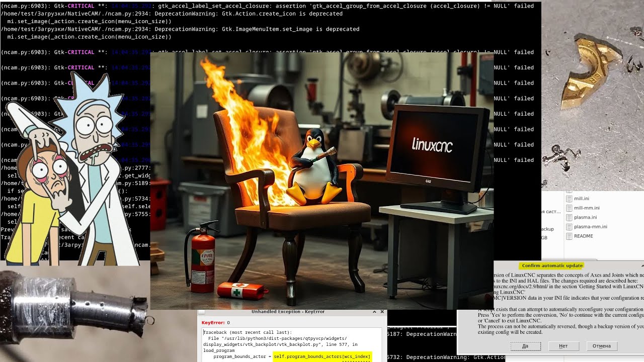Click the README file icon
The width and height of the screenshot is (644, 362).
[569, 236]
